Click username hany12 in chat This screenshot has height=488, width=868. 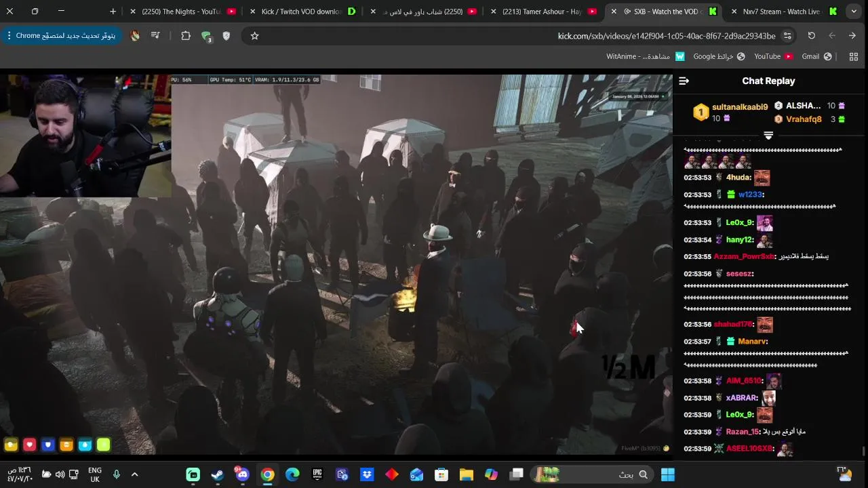coord(739,240)
